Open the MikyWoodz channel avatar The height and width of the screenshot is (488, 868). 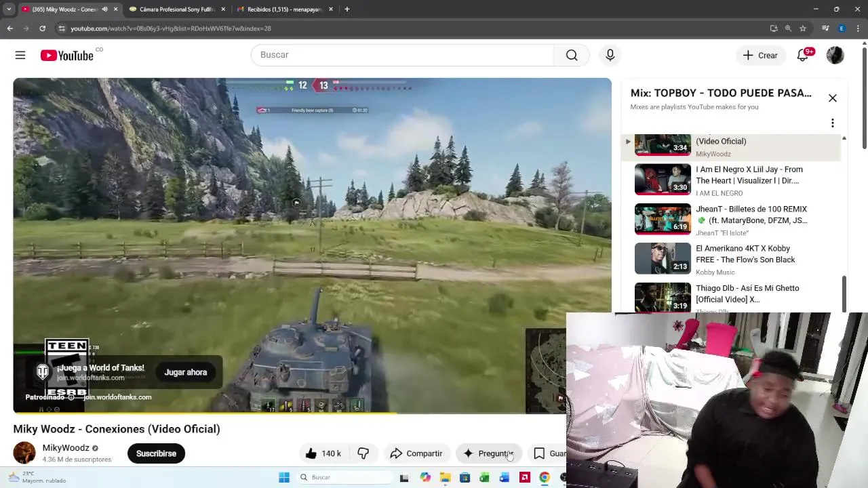pos(24,453)
